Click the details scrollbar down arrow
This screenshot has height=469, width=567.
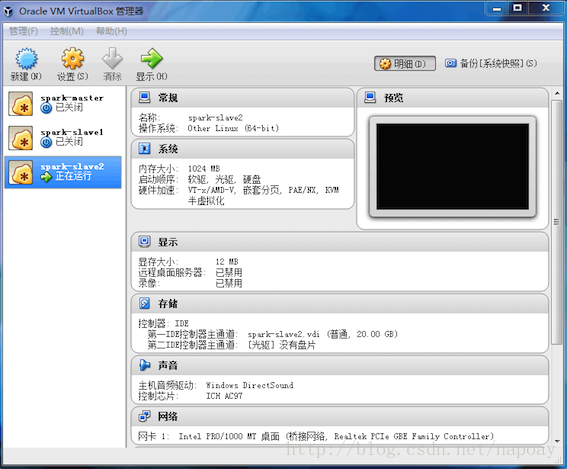(557, 441)
